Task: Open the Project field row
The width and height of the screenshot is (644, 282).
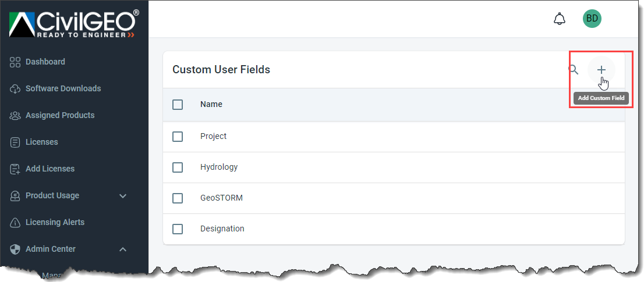Action: tap(394, 137)
